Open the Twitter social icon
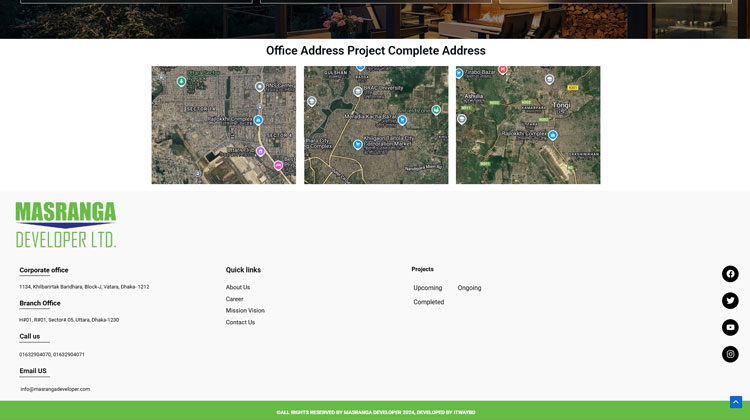This screenshot has width=750, height=420. pyautogui.click(x=730, y=301)
